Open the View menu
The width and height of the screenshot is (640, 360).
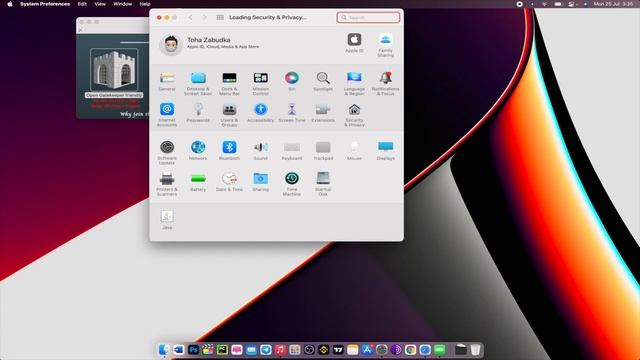[x=100, y=4]
